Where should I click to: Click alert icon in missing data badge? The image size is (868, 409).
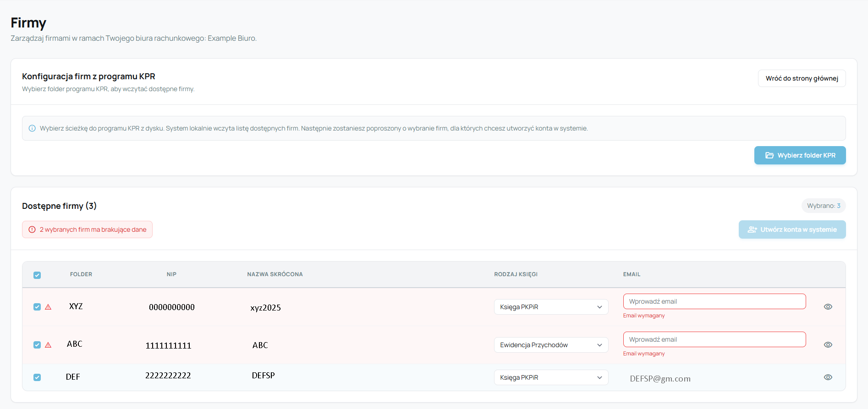[32, 229]
